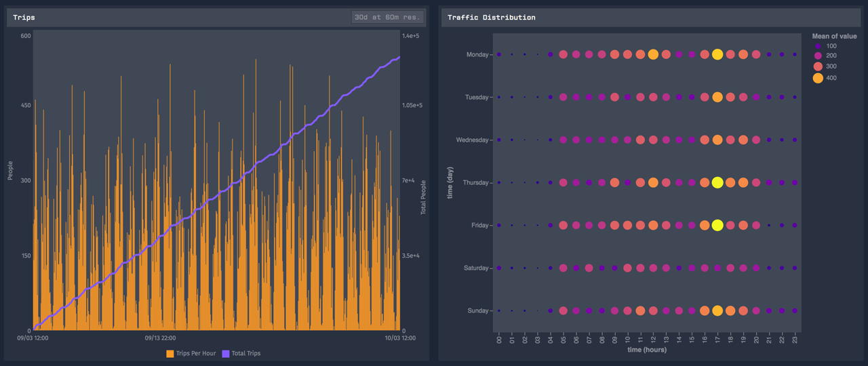Select the Friday 05:00 bubble
Viewport: 868px width, 366px height.
563,225
